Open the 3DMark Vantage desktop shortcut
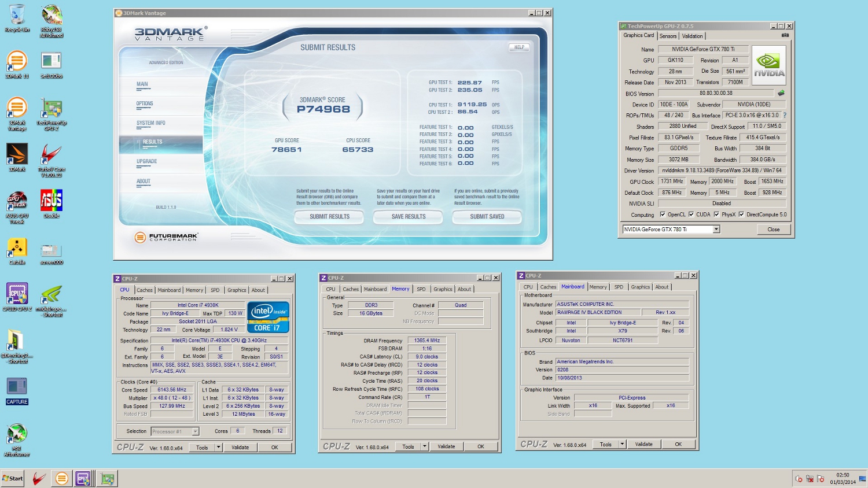 tap(17, 114)
